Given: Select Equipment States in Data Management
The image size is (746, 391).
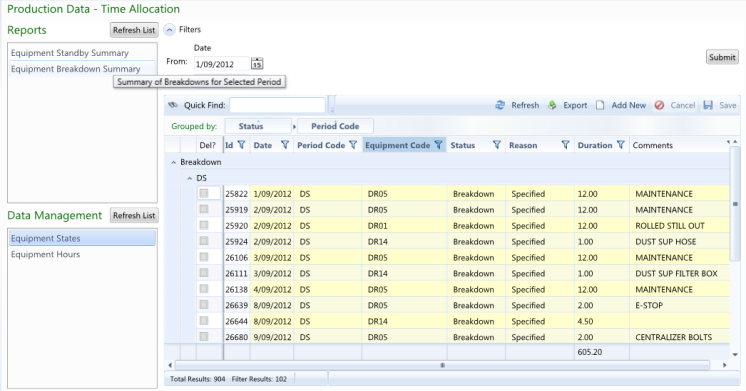Looking at the screenshot, I should point(82,238).
